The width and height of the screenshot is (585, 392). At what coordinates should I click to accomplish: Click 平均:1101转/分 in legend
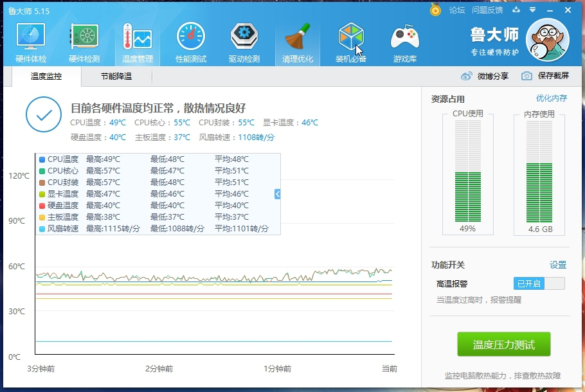pyautogui.click(x=241, y=229)
